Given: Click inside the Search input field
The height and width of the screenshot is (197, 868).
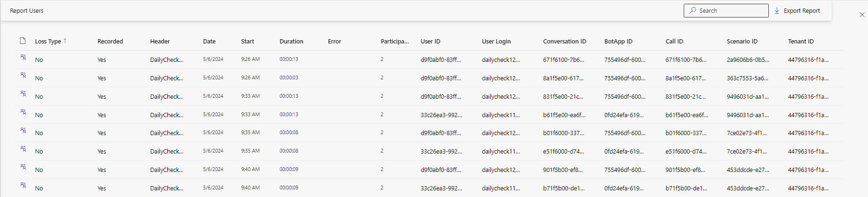Looking at the screenshot, I should pyautogui.click(x=726, y=10).
